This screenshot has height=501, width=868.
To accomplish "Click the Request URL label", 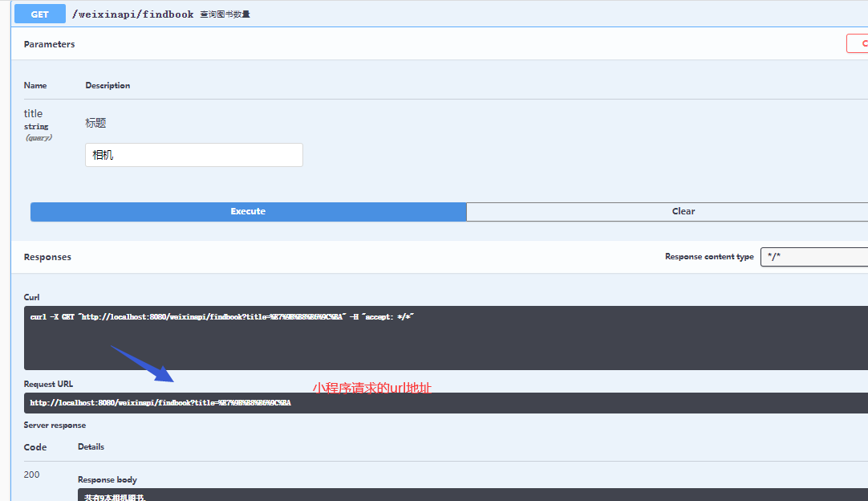I will point(48,384).
